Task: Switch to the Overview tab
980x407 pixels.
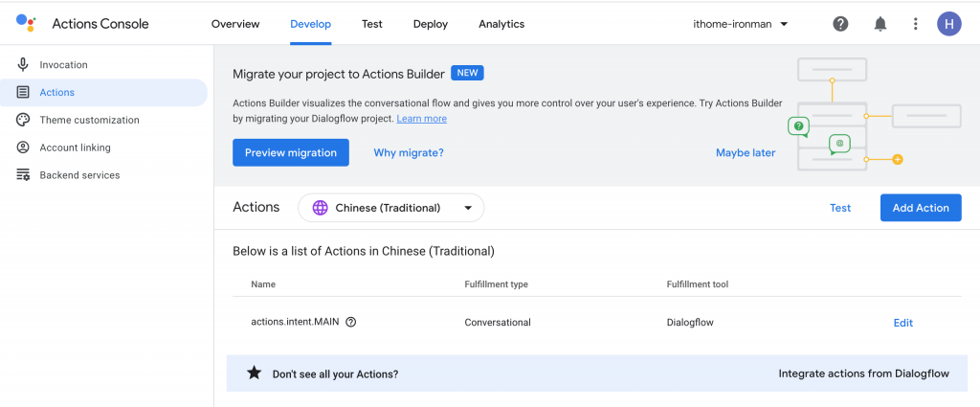Action: pos(235,24)
